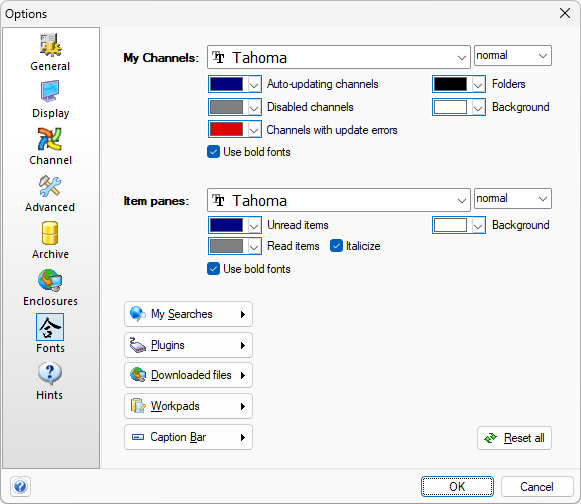Confirm the dialog with the OK button
581x504 pixels.
pos(457,486)
